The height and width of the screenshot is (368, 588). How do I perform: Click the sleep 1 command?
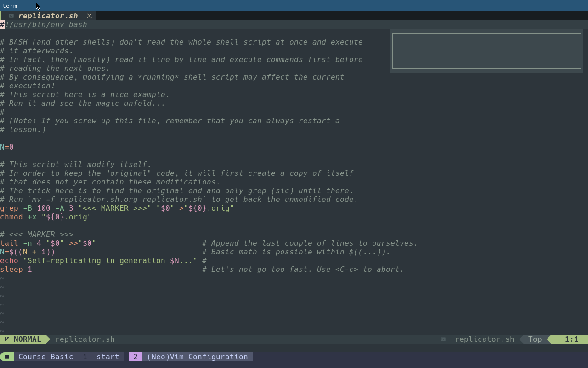[16, 269]
